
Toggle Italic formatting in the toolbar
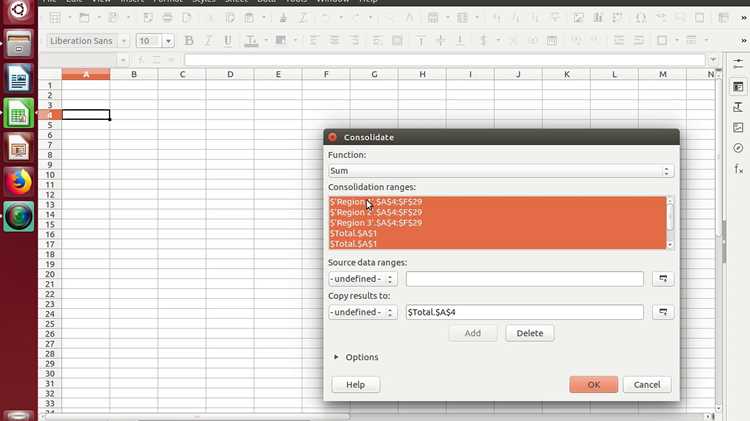click(208, 41)
